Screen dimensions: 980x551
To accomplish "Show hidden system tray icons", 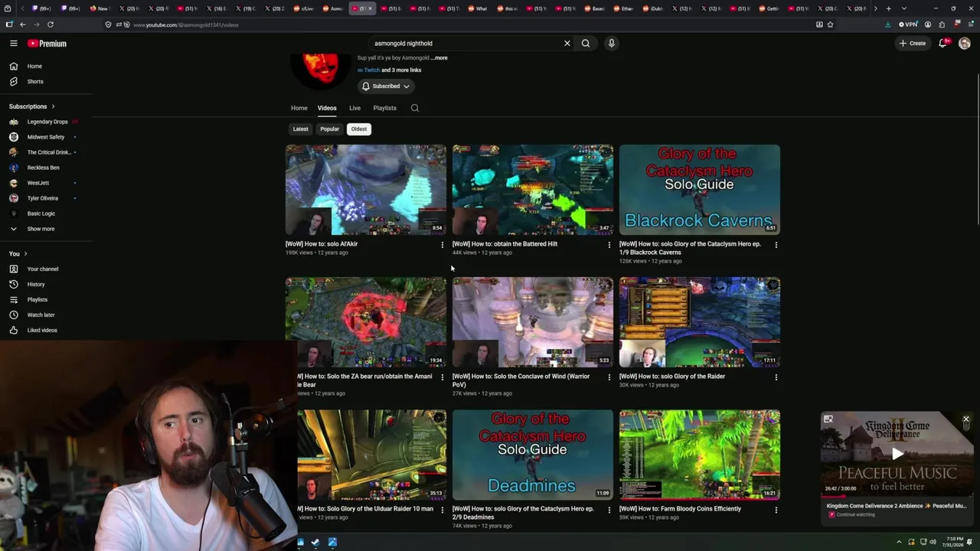I will click(899, 543).
